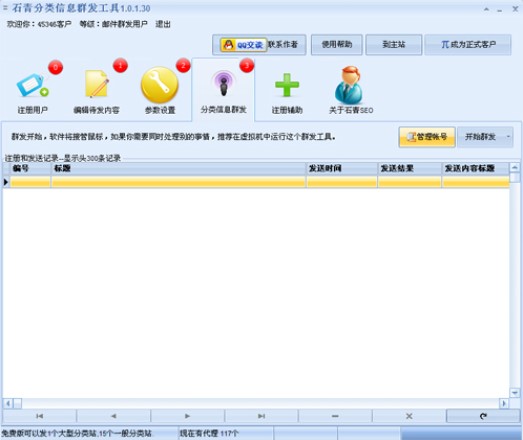Click 成为正式客户 become customer button
Image resolution: width=523 pixels, height=440 pixels.
(468, 44)
